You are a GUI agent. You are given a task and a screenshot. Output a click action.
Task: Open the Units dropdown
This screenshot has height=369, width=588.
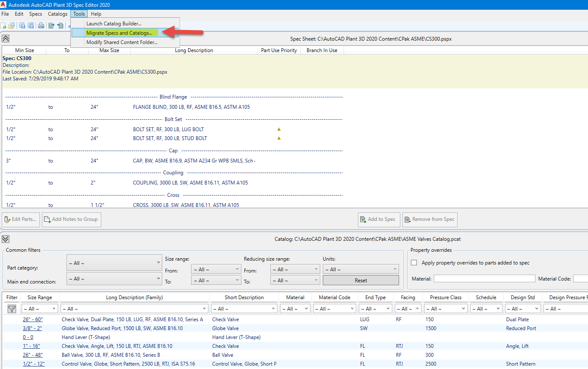pos(361,270)
